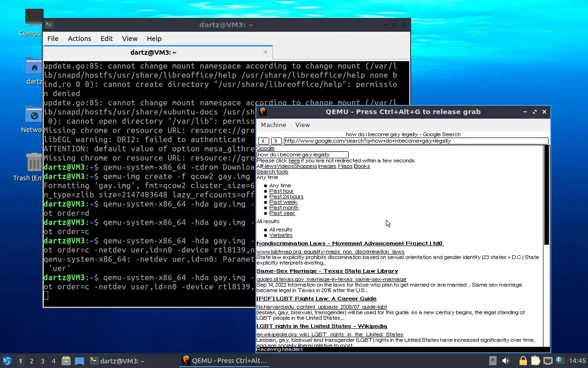
Task: Click the 'here' redirect link
Action: coord(294,161)
